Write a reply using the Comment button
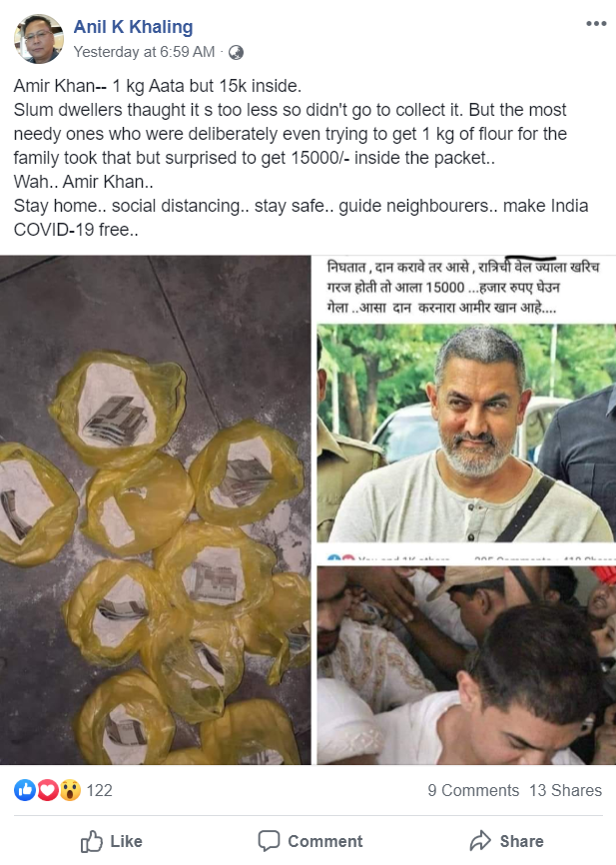 (310, 841)
